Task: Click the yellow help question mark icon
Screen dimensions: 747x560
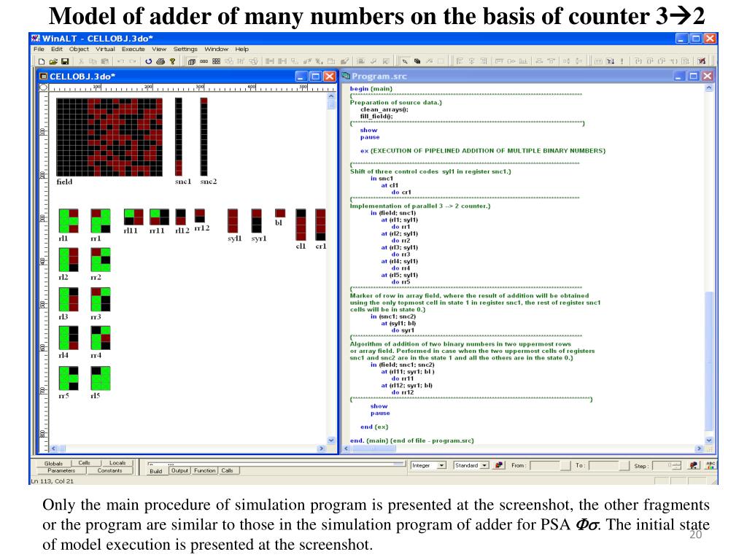Action: tap(172, 61)
